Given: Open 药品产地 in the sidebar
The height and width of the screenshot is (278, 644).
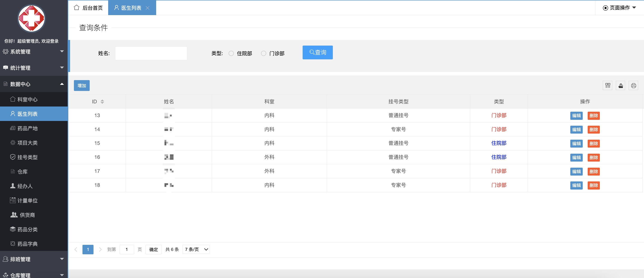Looking at the screenshot, I should click(34, 128).
